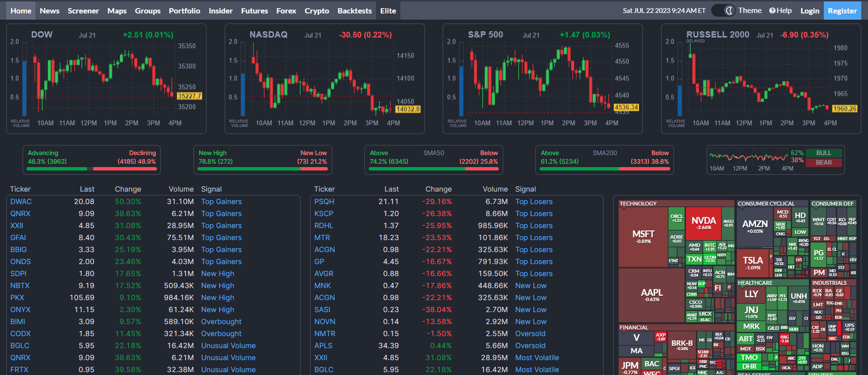Click the Login link
The height and width of the screenshot is (375, 868).
[809, 11]
